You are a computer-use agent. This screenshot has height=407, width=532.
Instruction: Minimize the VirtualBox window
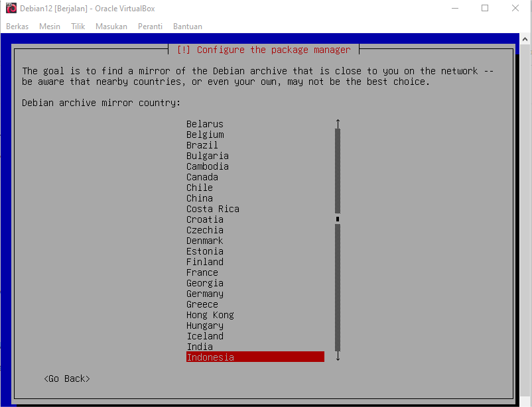point(454,9)
